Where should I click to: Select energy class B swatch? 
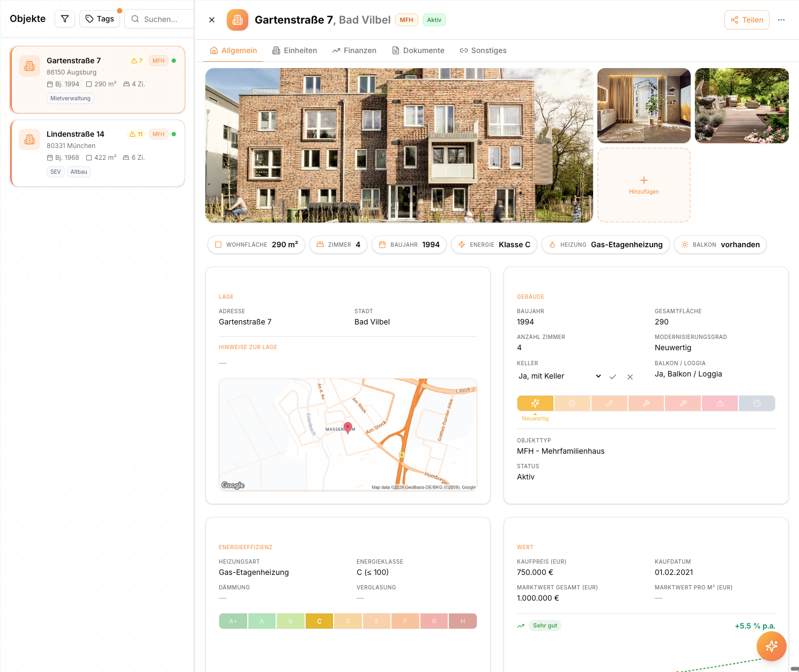click(291, 621)
